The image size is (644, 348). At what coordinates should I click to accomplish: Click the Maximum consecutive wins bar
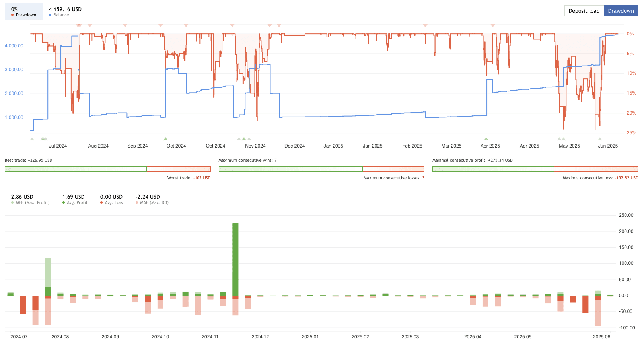(x=321, y=169)
